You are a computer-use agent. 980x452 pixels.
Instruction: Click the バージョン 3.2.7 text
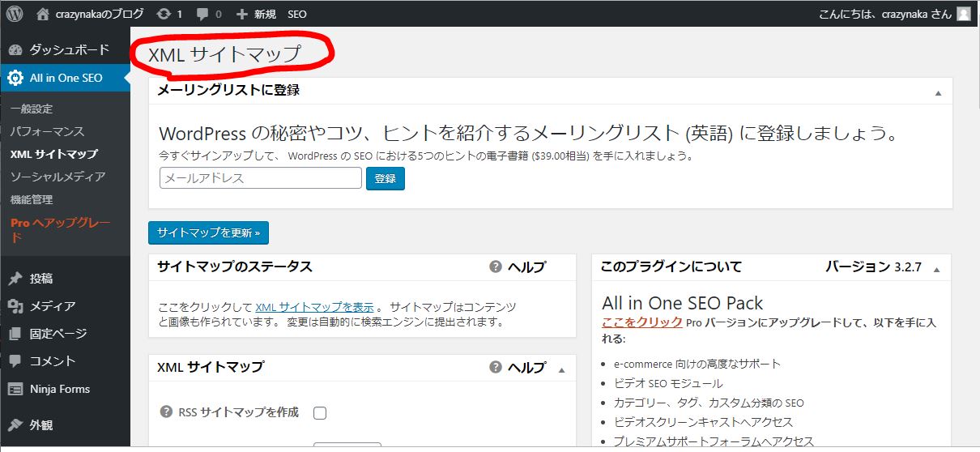tap(873, 267)
